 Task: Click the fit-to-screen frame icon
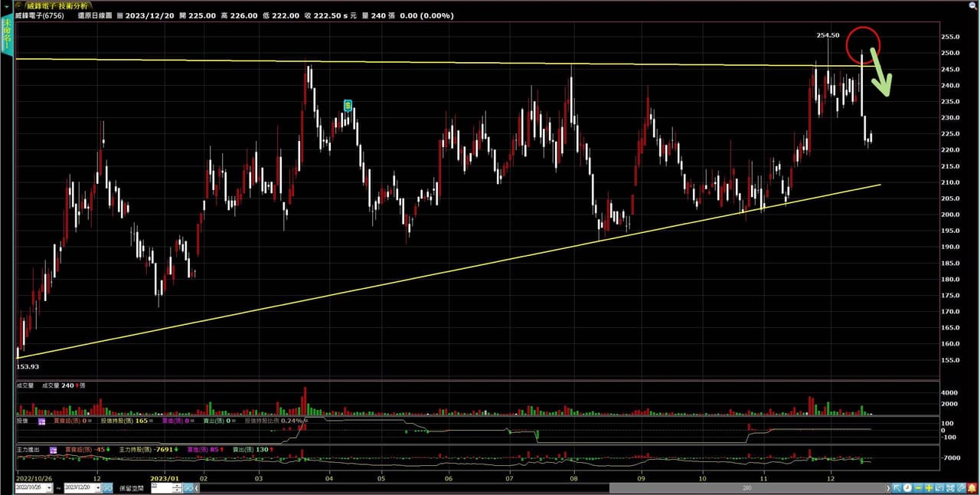pyautogui.click(x=950, y=488)
